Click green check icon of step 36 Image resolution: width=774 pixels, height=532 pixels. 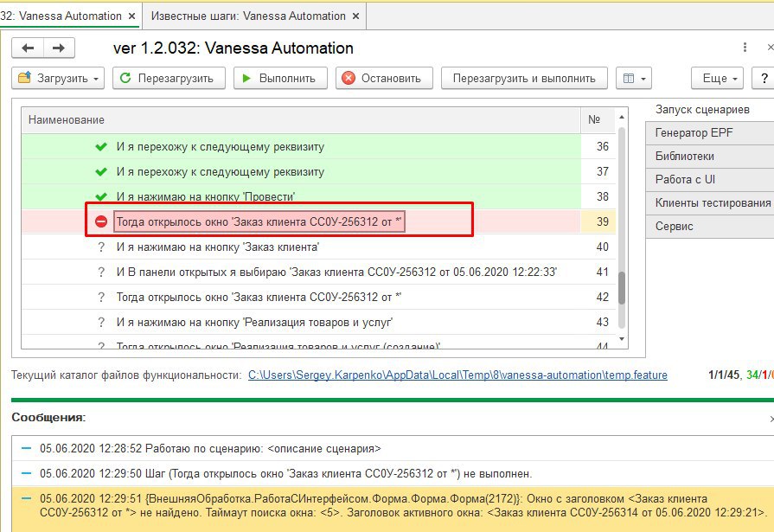[101, 147]
